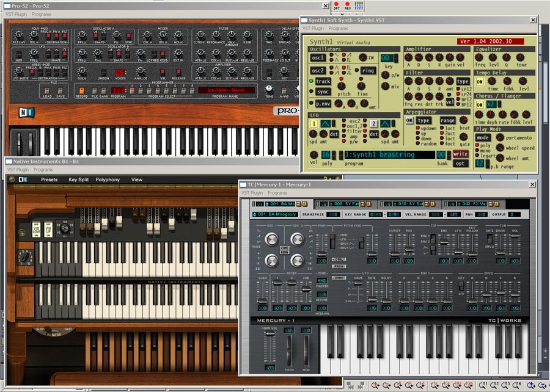Screen dimensions: 550x392
Task: Open Mercury-1 slot preset 010: SY Sof
Action: point(409,204)
